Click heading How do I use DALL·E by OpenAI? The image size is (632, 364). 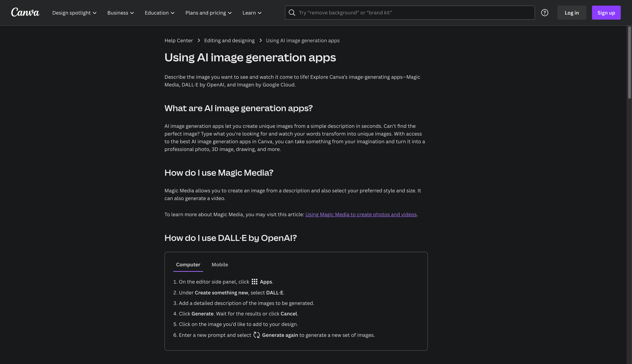pos(231,238)
